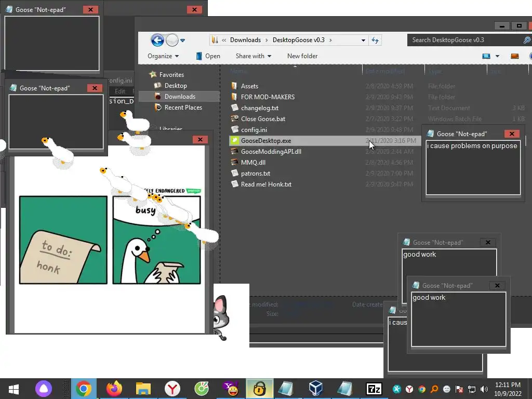Open the view options dropdown arrow

497,56
